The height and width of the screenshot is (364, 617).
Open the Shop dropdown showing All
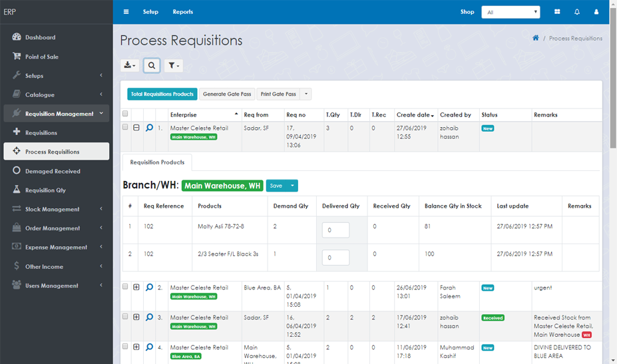(x=511, y=12)
